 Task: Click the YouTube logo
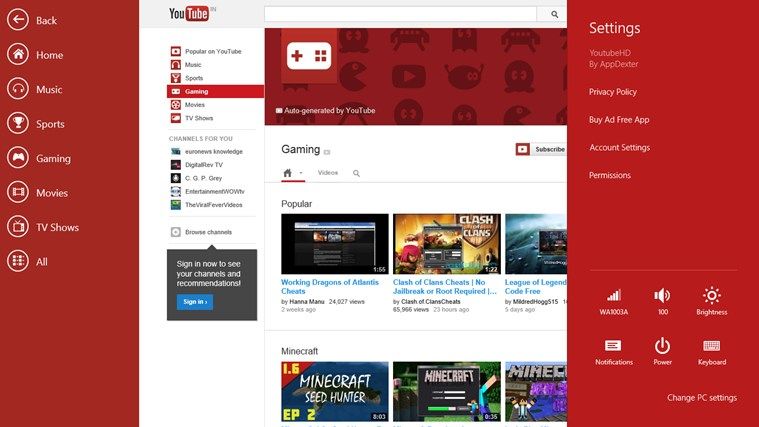coord(189,13)
